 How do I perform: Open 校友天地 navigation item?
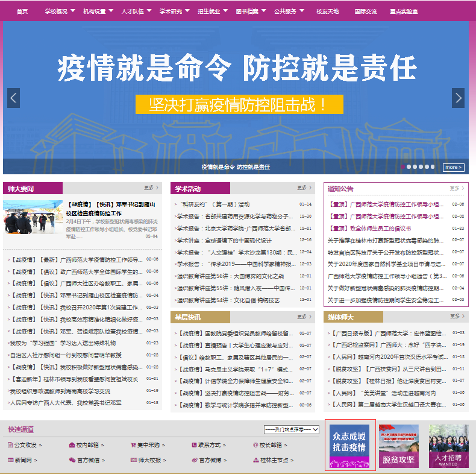328,11
